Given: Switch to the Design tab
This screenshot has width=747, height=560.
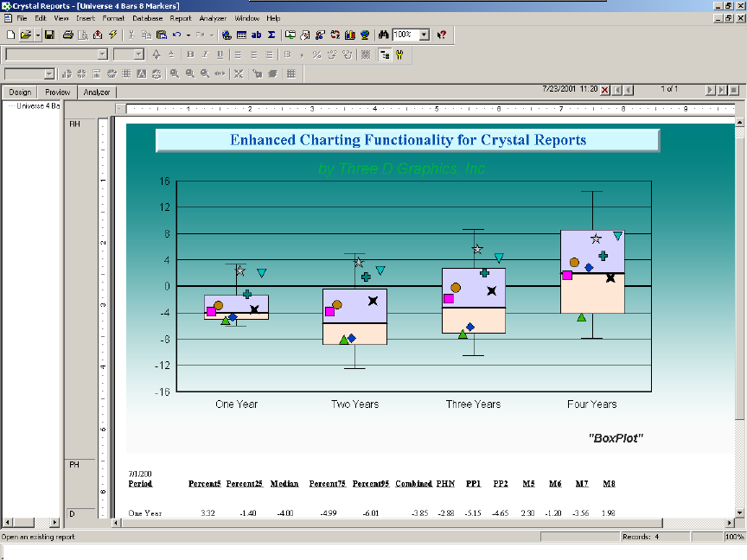Looking at the screenshot, I should pos(20,92).
